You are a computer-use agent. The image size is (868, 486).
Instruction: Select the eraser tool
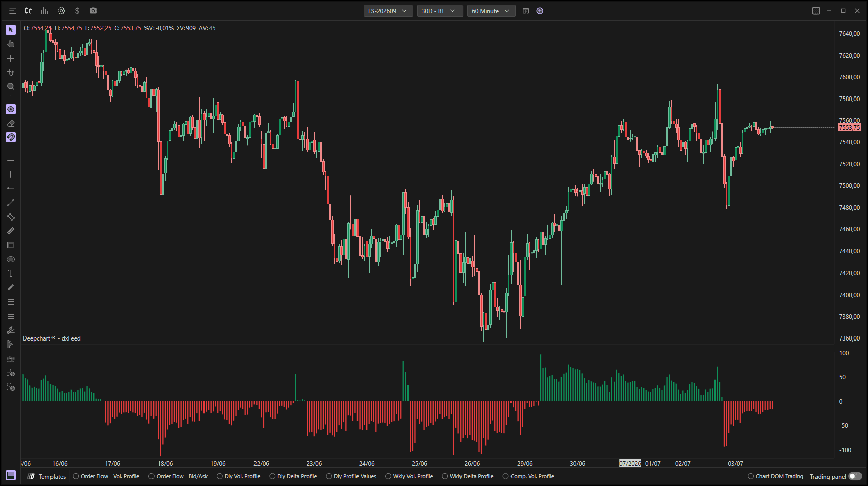coord(11,123)
